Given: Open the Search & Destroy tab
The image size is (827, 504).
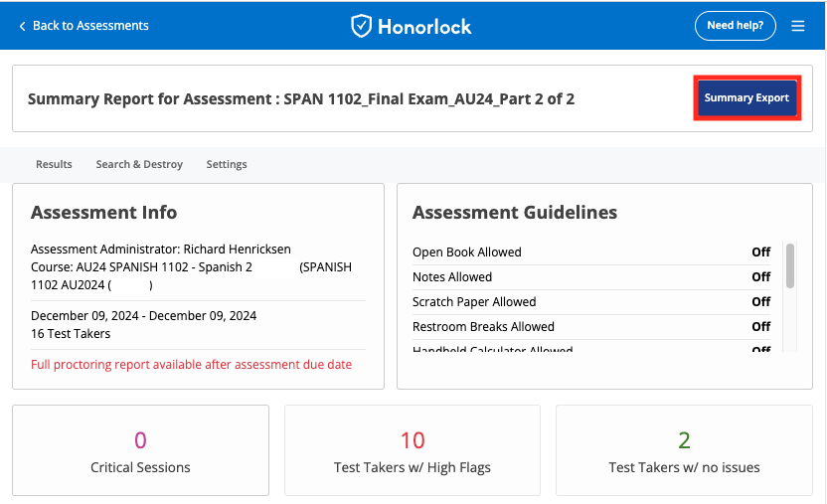Looking at the screenshot, I should point(139,164).
